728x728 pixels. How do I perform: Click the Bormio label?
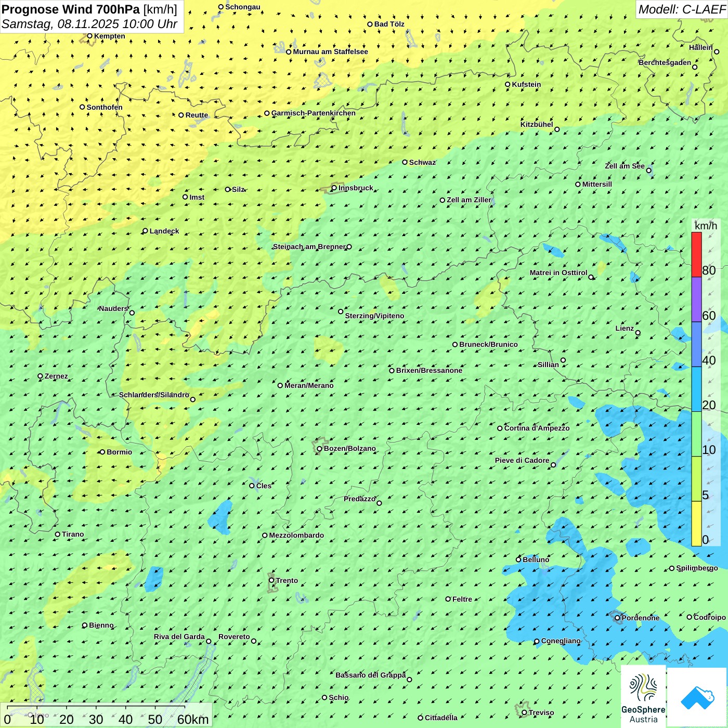119,452
